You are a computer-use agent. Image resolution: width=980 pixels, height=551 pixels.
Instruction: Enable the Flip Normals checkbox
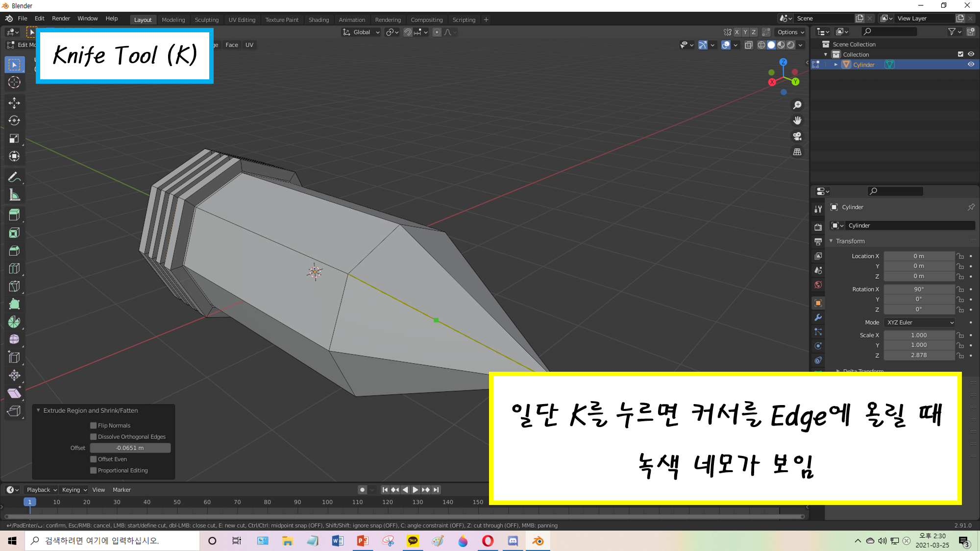pos(94,426)
